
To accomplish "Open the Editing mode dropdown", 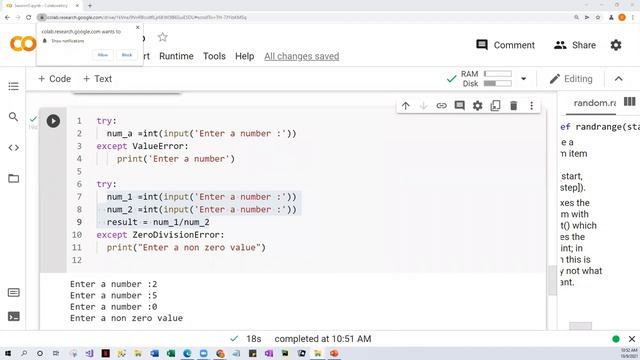I will click(571, 79).
